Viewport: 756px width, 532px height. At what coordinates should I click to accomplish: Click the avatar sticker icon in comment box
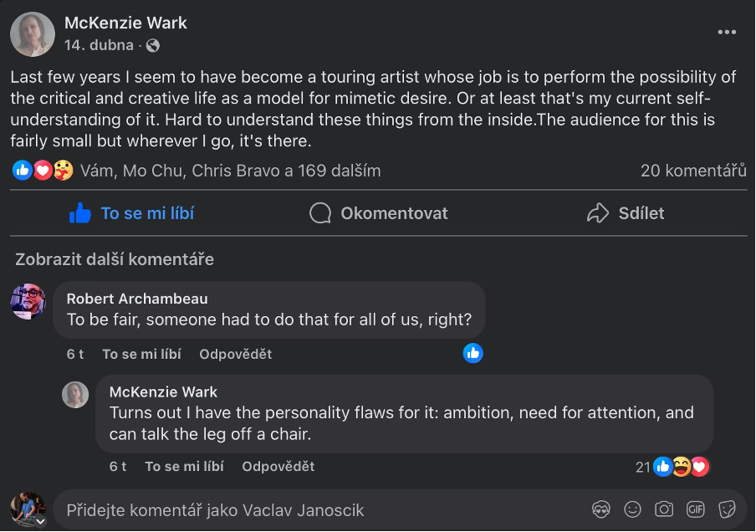(x=599, y=509)
